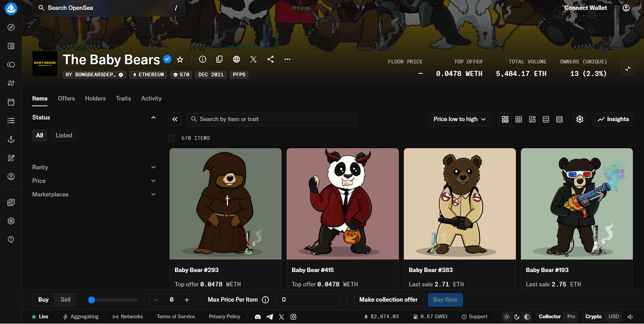Open the Offers tab
644x324 pixels.
pos(66,99)
